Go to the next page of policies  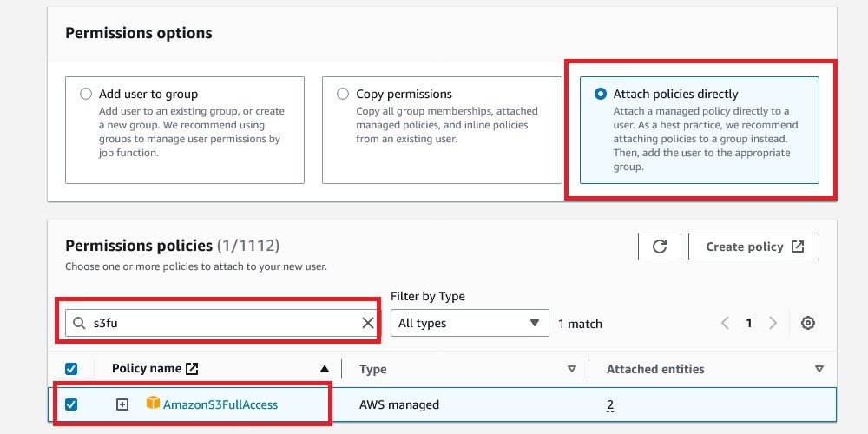click(773, 323)
